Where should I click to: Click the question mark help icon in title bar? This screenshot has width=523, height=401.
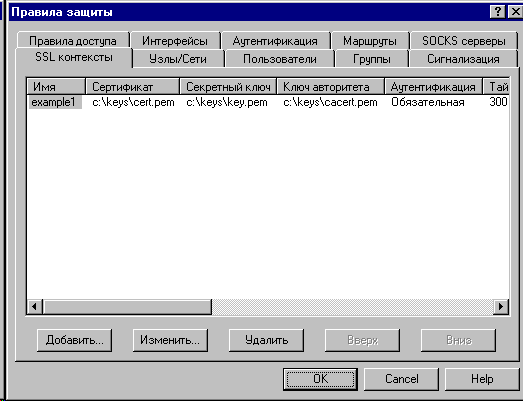(x=497, y=12)
